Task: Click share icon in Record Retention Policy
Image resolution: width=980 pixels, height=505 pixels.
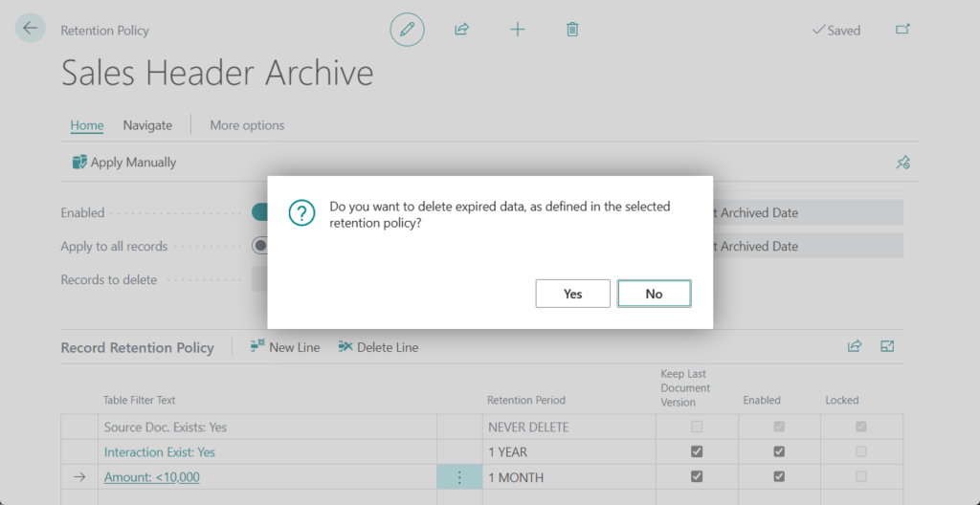Action: 855,346
